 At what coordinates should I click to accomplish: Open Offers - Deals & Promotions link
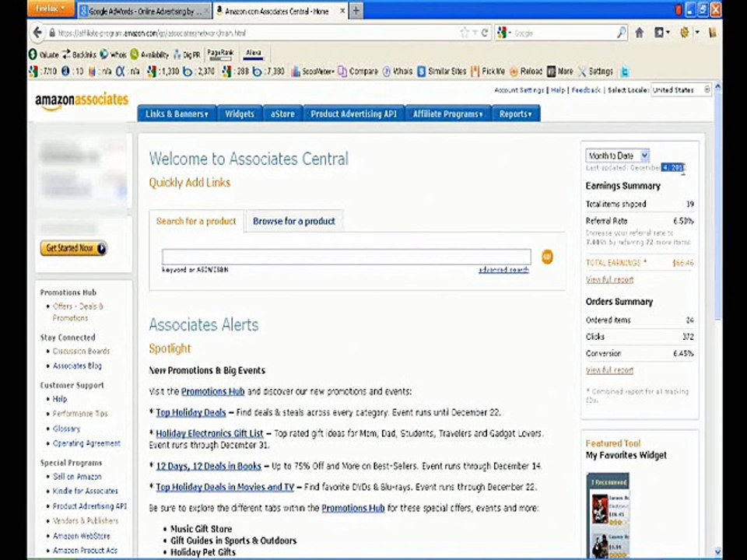tap(78, 312)
